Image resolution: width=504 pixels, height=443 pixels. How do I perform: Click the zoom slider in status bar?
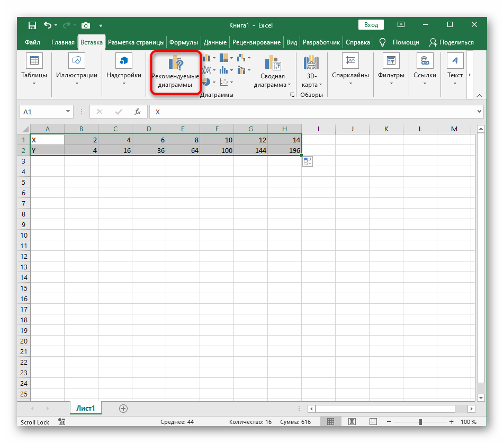pyautogui.click(x=420, y=422)
